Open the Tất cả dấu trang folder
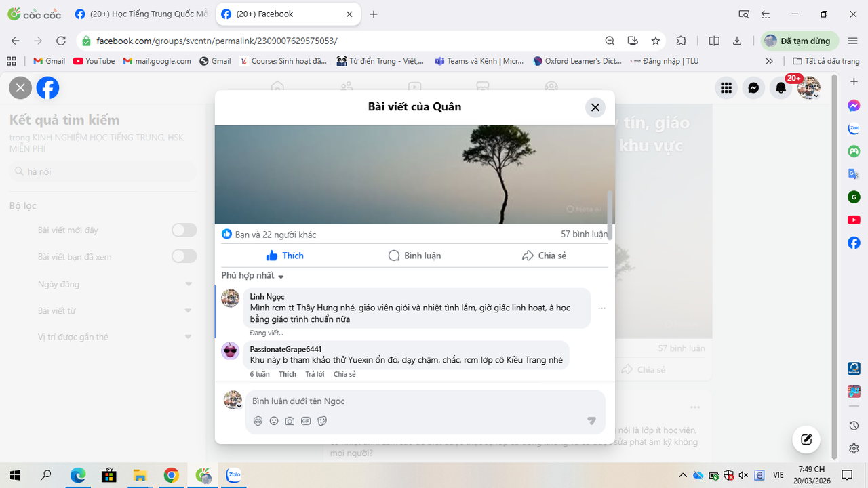 point(826,61)
